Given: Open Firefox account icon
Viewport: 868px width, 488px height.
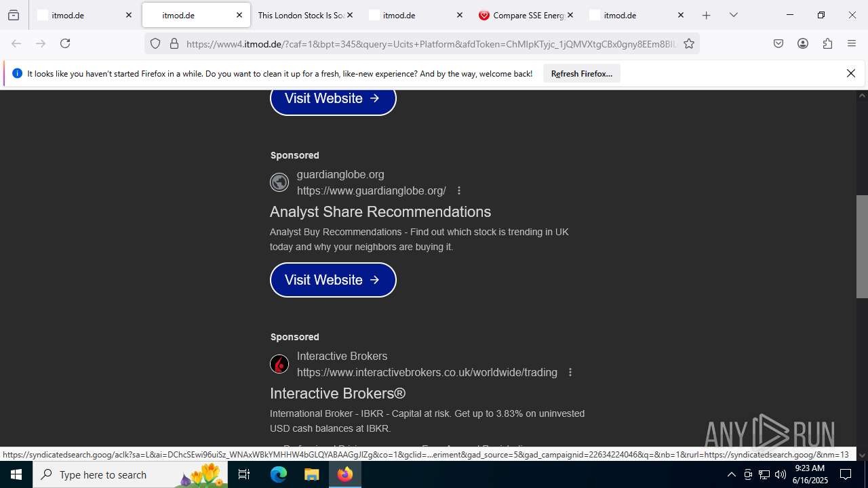Looking at the screenshot, I should tap(803, 43).
